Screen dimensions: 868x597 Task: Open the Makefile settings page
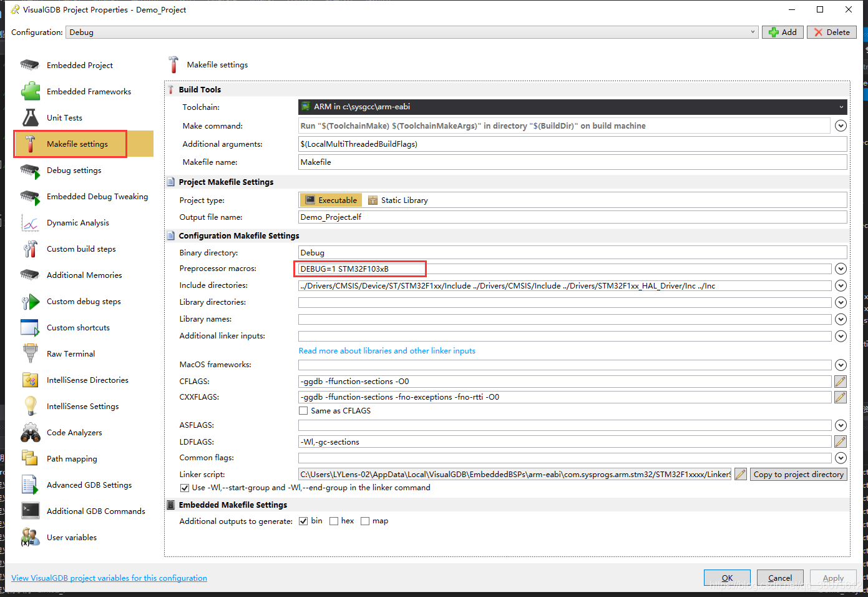coord(83,144)
